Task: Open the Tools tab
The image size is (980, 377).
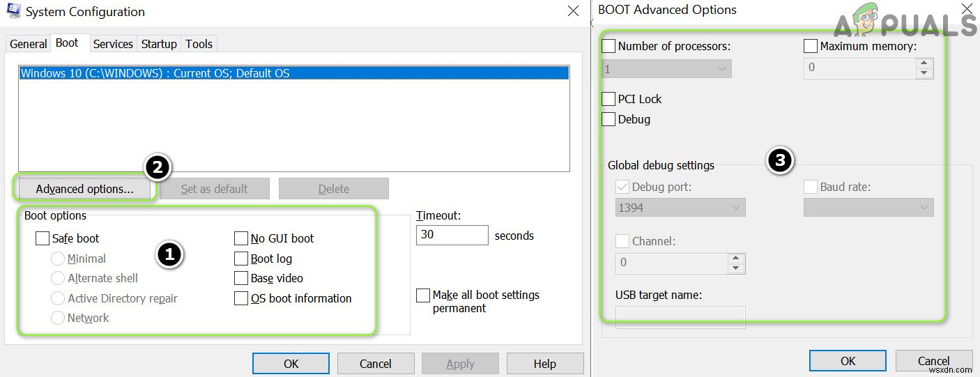Action: [199, 44]
